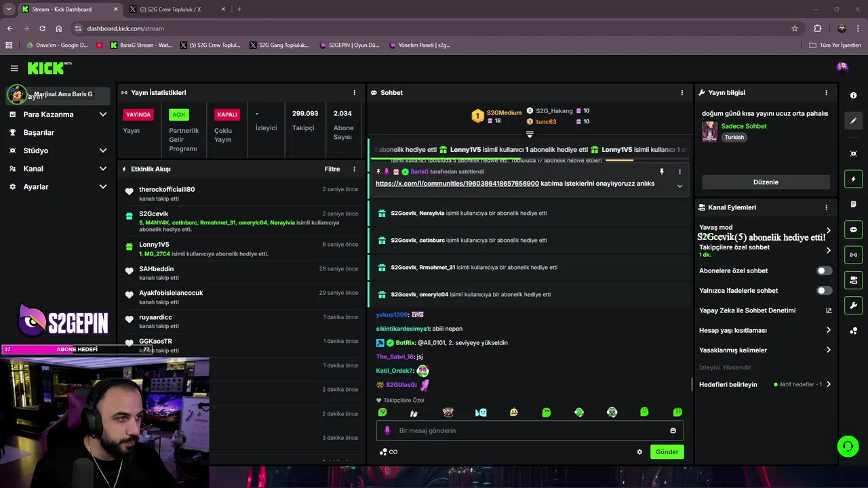Screen dimensions: 868x488
Task: Click the wrench icon in the right sidebar
Action: (x=853, y=305)
